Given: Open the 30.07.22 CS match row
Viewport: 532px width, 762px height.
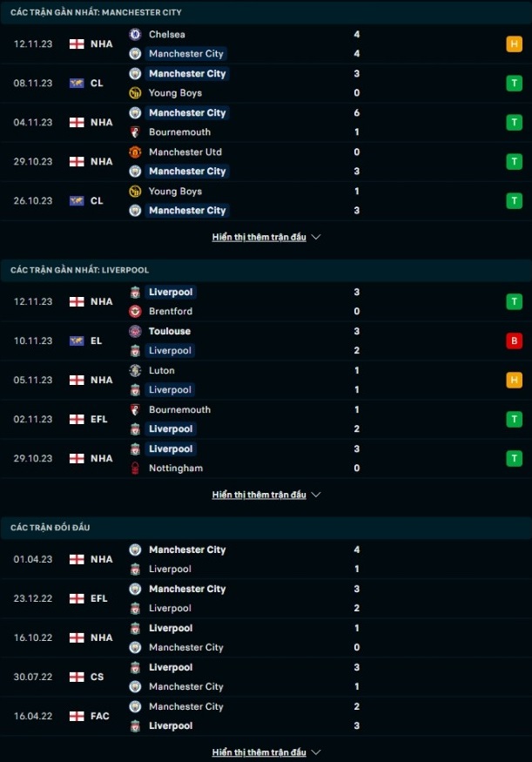Looking at the screenshot, I should (x=266, y=677).
